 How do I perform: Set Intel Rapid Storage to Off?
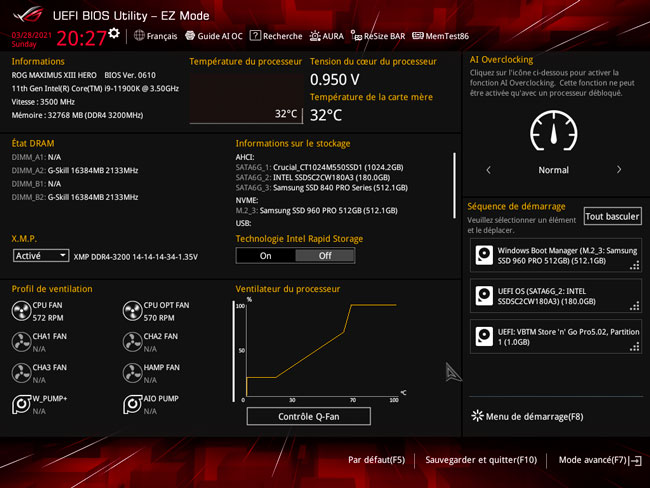(x=324, y=255)
